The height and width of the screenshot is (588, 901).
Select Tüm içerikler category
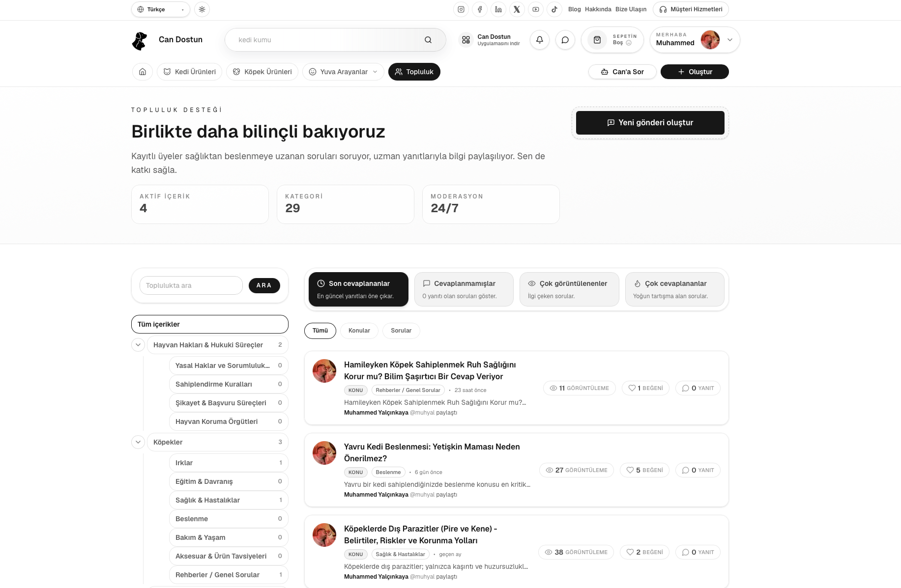(x=210, y=324)
